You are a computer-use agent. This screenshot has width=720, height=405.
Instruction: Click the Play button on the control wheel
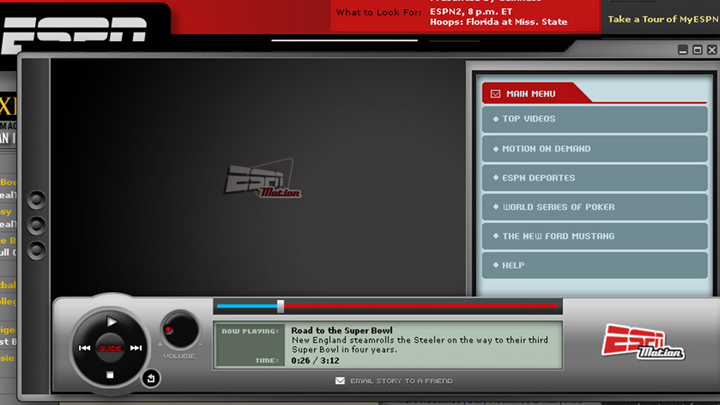[111, 322]
